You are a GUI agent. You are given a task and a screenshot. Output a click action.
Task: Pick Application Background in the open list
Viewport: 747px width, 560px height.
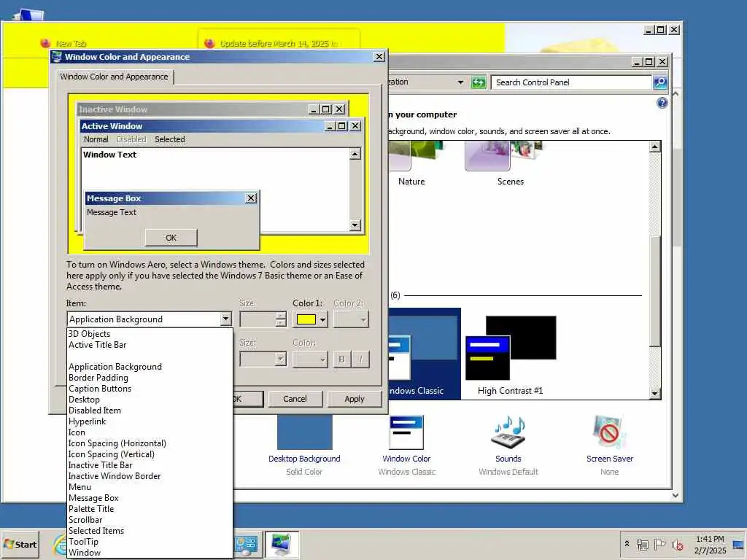[150, 367]
